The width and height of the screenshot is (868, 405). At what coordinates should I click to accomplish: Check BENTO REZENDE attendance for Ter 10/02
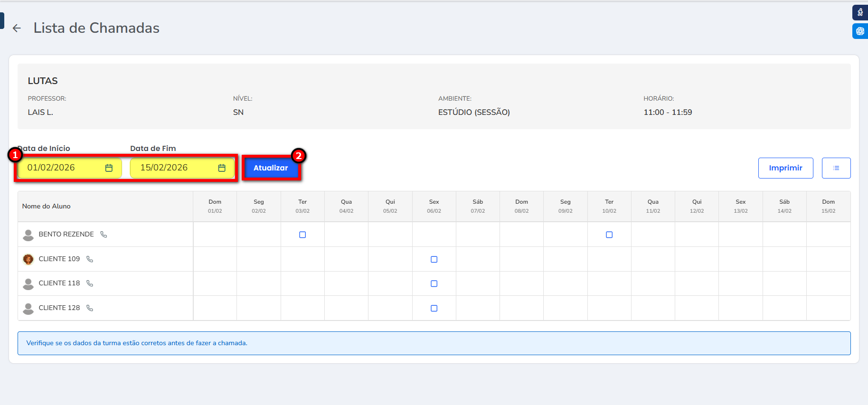(609, 235)
